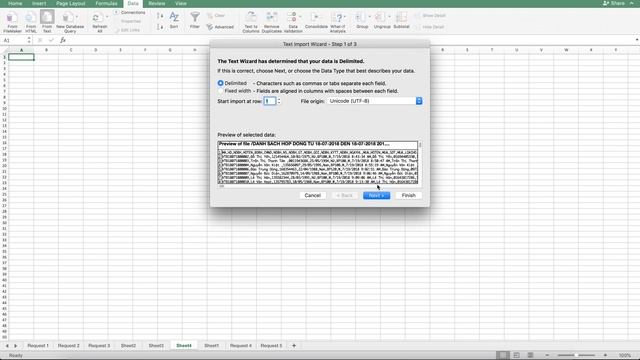Click the Start import at row stepper
The height and width of the screenshot is (360, 640).
[279, 101]
